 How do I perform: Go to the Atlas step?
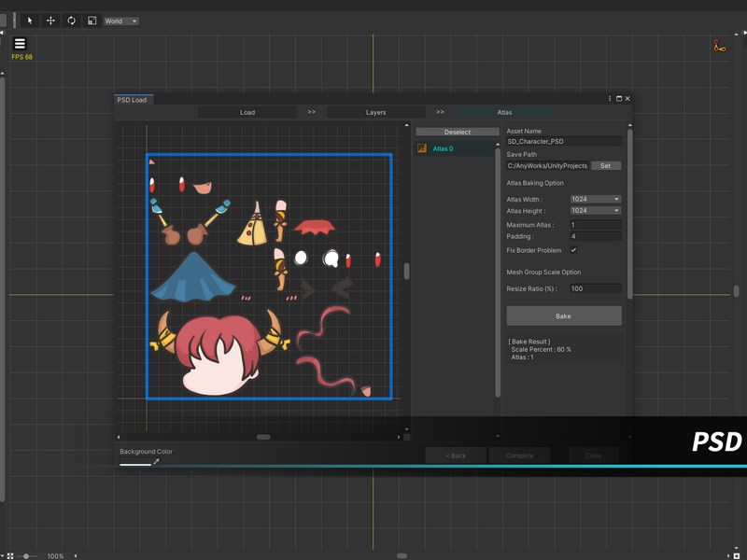(504, 112)
